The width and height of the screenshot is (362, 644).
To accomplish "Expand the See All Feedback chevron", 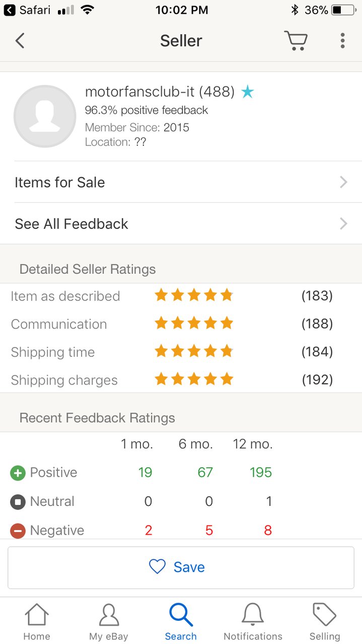I will pos(343,223).
